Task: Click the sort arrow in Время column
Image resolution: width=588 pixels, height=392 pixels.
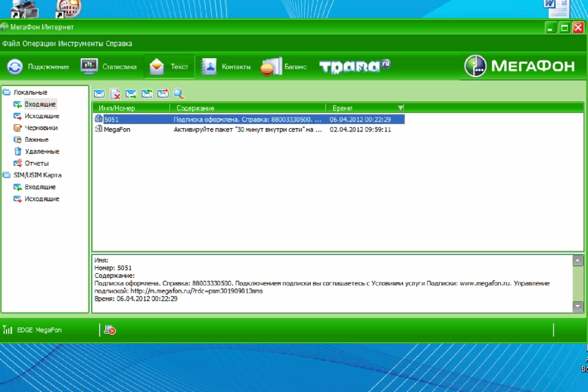Action: pyautogui.click(x=400, y=108)
